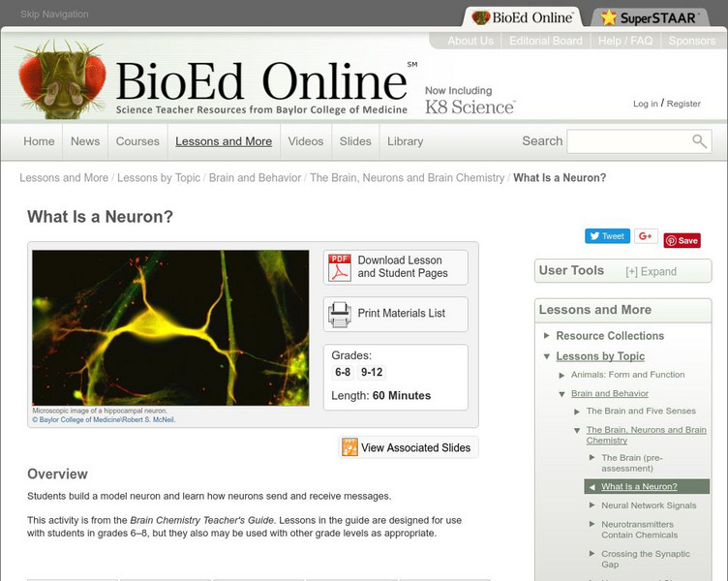Expand Resource Collections arrow
Image resolution: width=728 pixels, height=581 pixels.
[546, 335]
